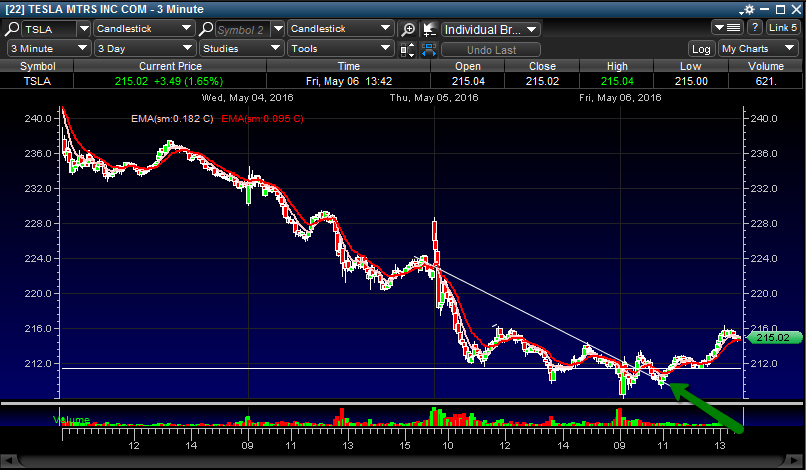Maximize the TESLA chart window
This screenshot has height=470, width=806.
(x=780, y=9)
